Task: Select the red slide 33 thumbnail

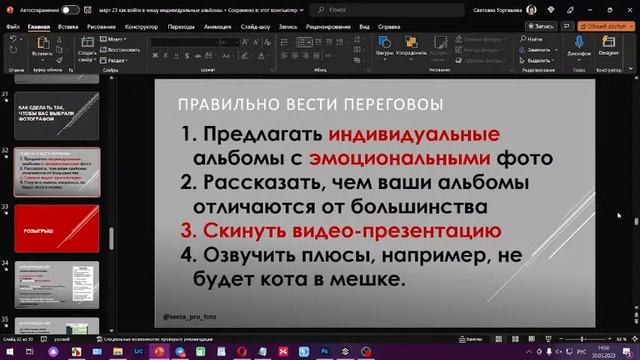Action: [56, 229]
